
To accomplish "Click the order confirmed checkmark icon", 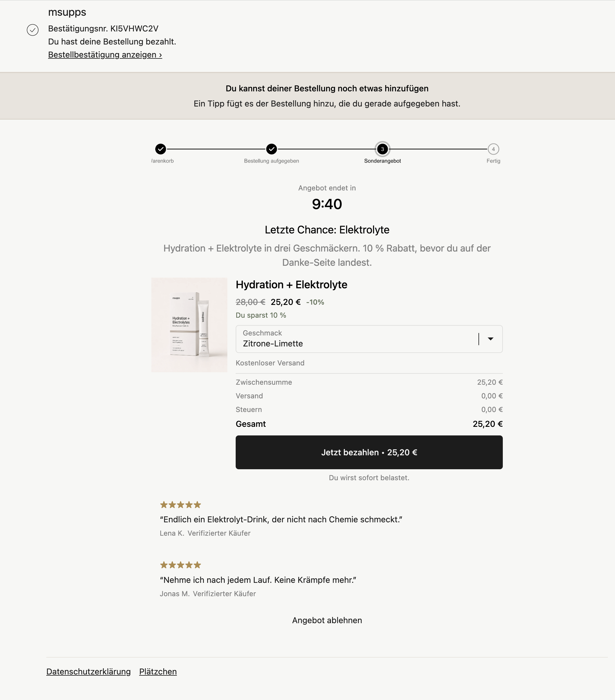I will 33,30.
